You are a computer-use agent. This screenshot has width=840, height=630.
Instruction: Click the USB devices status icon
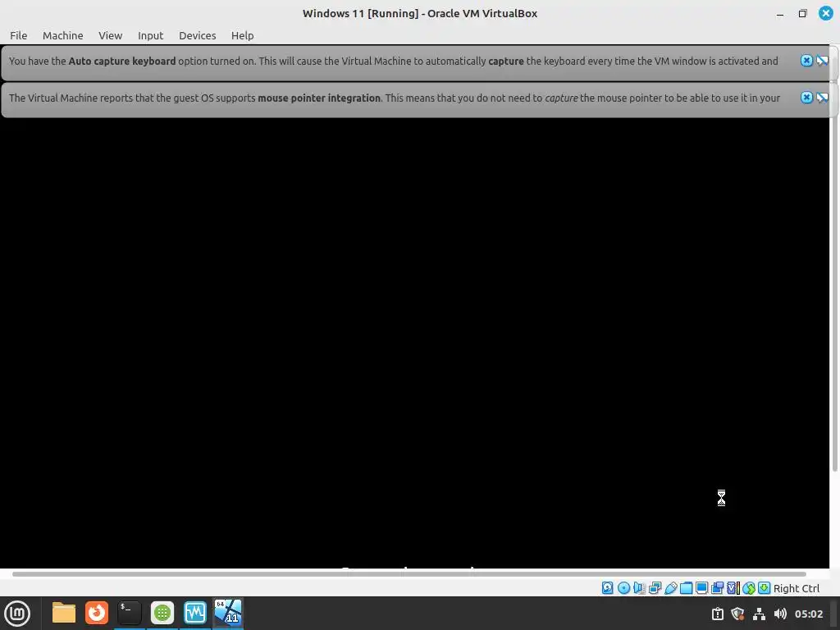[670, 587]
